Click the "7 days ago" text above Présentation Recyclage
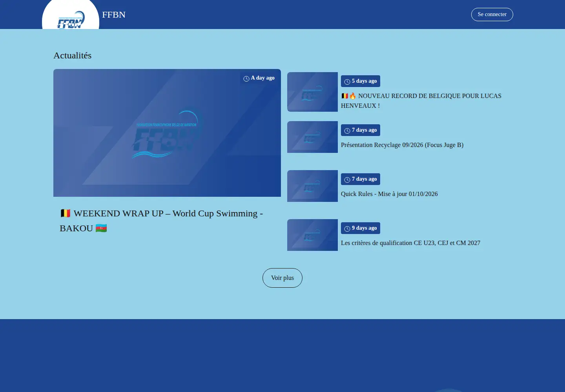Viewport: 565px width, 392px height. [364, 130]
